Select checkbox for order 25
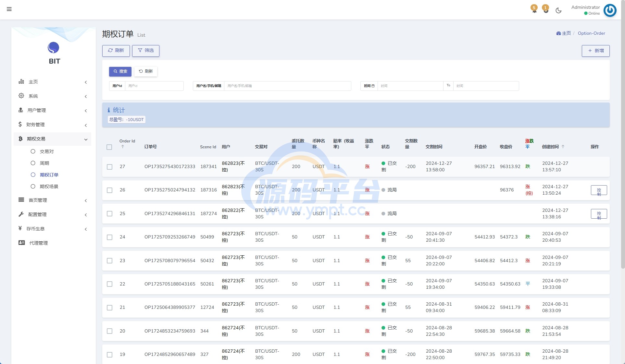The height and width of the screenshot is (364, 625). 110,214
